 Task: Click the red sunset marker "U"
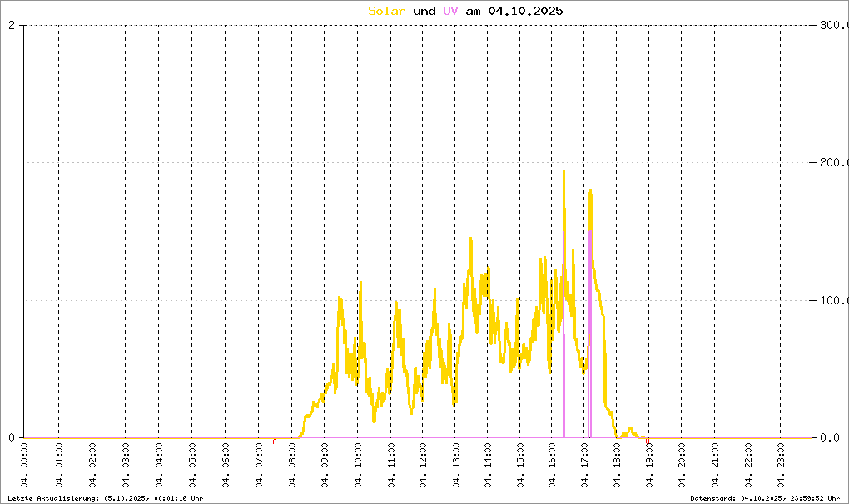point(647,442)
